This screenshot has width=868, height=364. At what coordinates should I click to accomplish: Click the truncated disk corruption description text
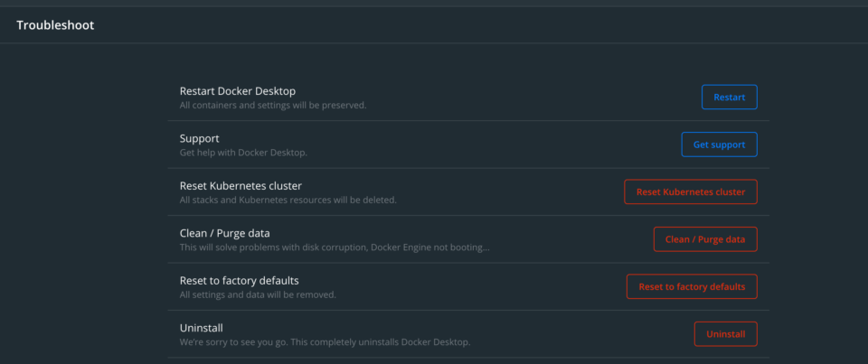click(335, 247)
